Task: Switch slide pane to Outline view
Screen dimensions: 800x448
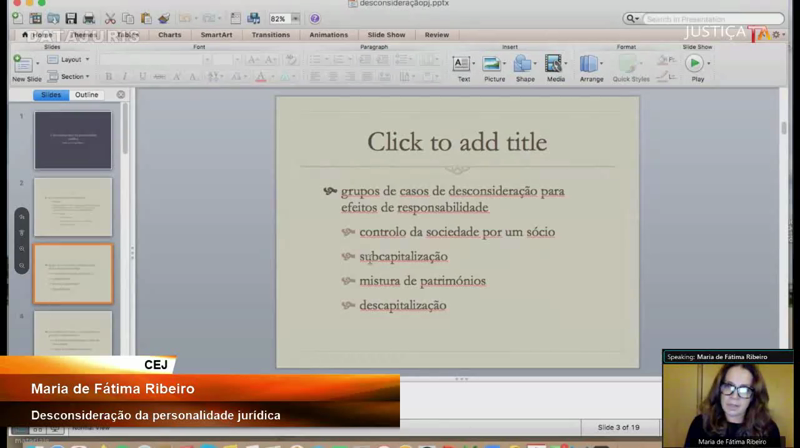Action: click(x=87, y=95)
